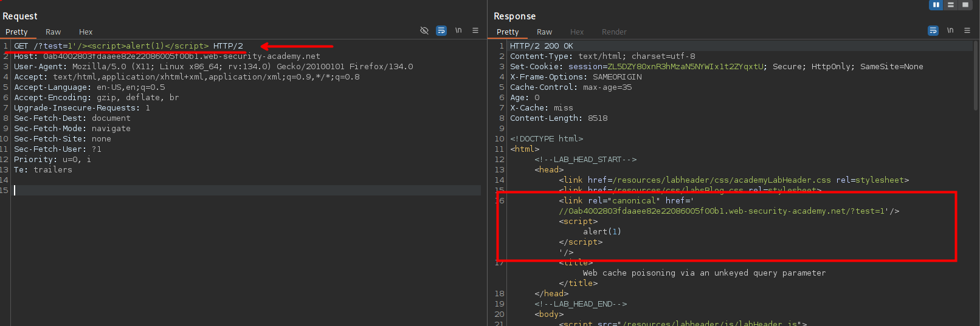
Task: Toggle word wrap icon in Response panel
Action: click(933, 31)
